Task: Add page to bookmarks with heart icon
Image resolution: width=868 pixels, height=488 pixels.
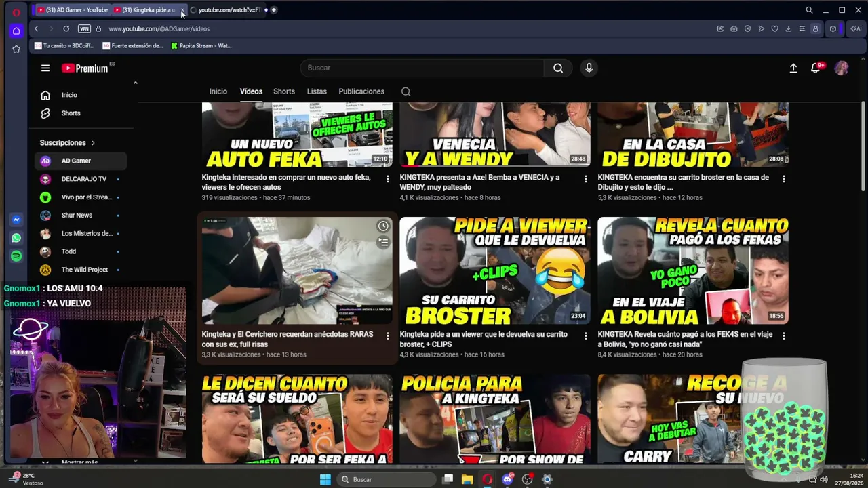Action: (774, 28)
